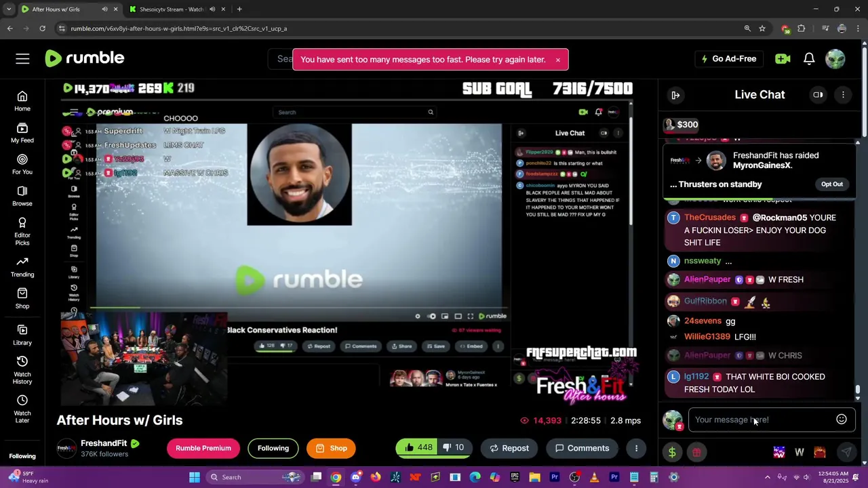
Task: Open VLC from the taskbar
Action: [x=594, y=477]
